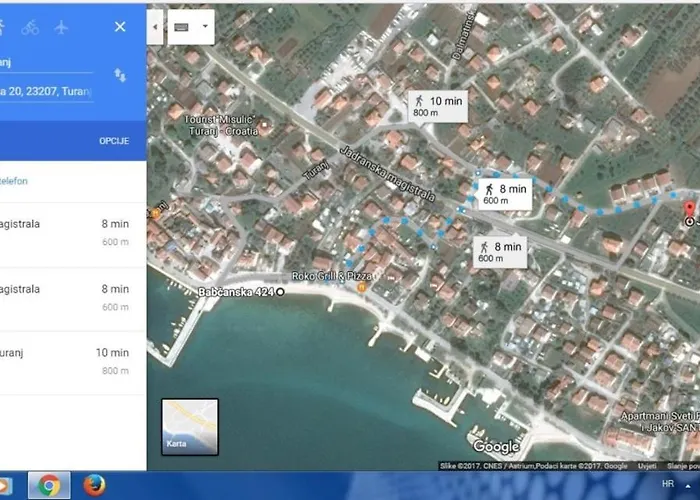Image resolution: width=700 pixels, height=500 pixels.
Task: Click the keyboard input tools icon
Action: pyautogui.click(x=183, y=27)
